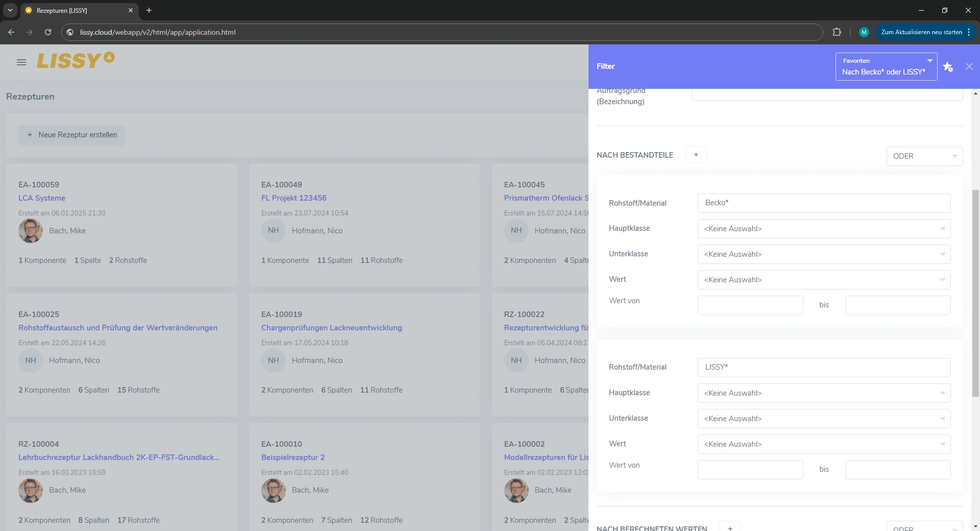Select the RZ-100004 recipe number
Screen dimensions: 980x531
tap(39, 444)
